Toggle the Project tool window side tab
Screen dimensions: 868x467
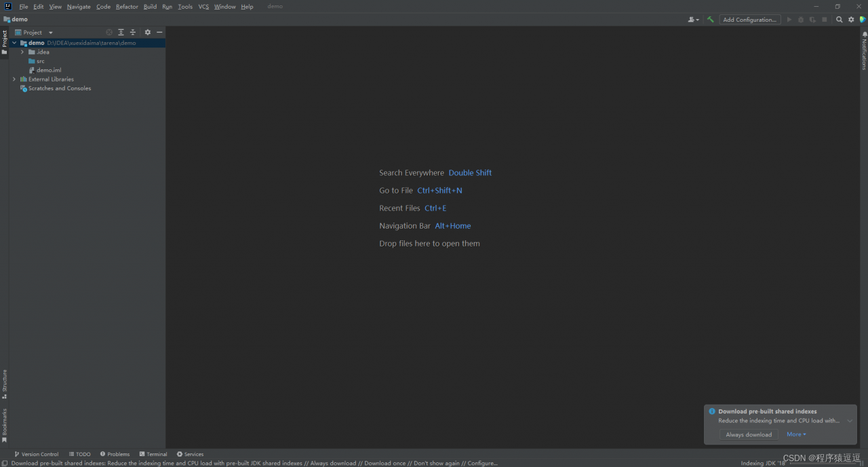click(4, 42)
